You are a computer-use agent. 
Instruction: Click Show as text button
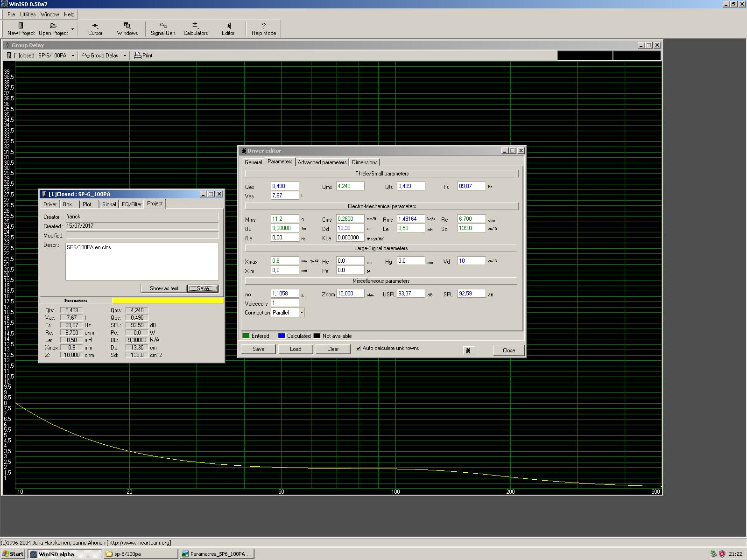coord(164,288)
